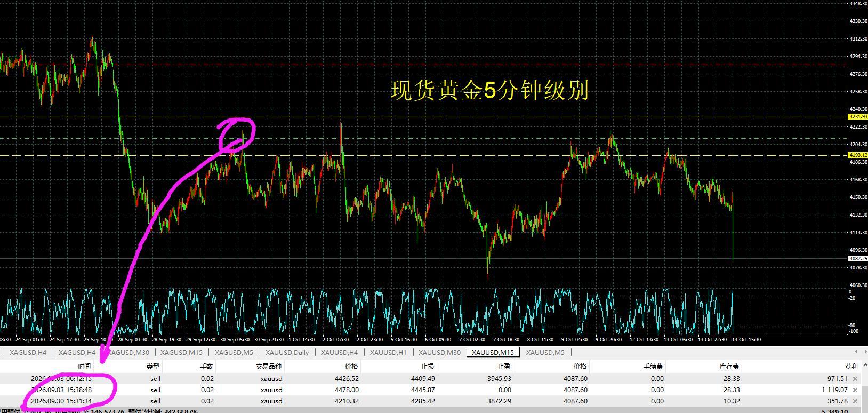Select the active XAUUSD,M15 chart tab
868x413 pixels.
(x=493, y=352)
